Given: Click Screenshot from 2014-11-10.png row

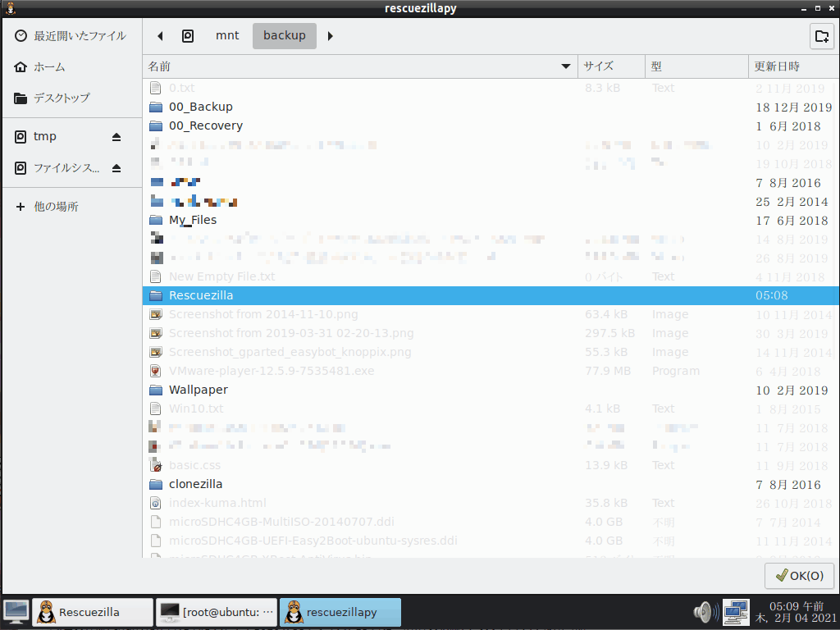Looking at the screenshot, I should (x=491, y=314).
